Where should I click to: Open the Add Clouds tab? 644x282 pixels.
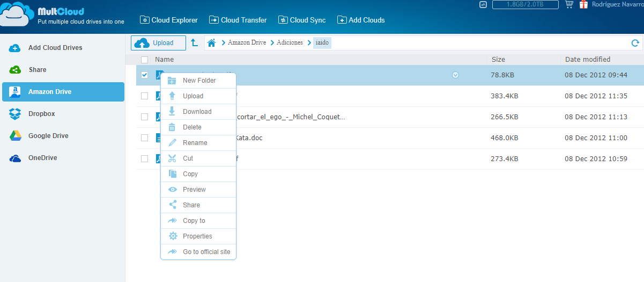(361, 20)
